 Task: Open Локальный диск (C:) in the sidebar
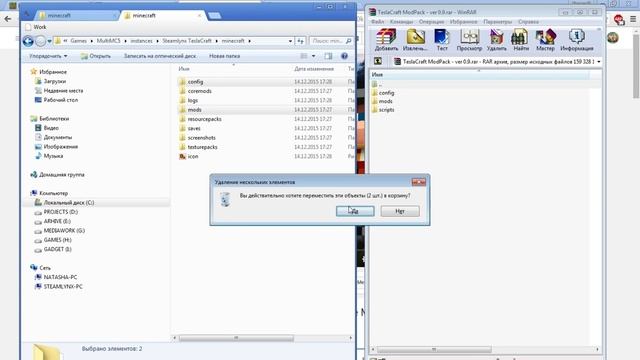[x=69, y=202]
